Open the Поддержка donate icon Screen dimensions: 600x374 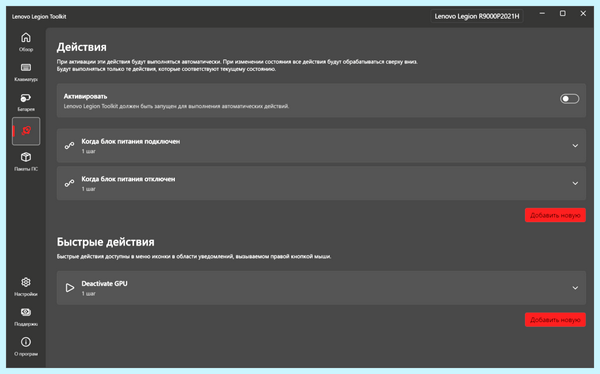click(26, 312)
